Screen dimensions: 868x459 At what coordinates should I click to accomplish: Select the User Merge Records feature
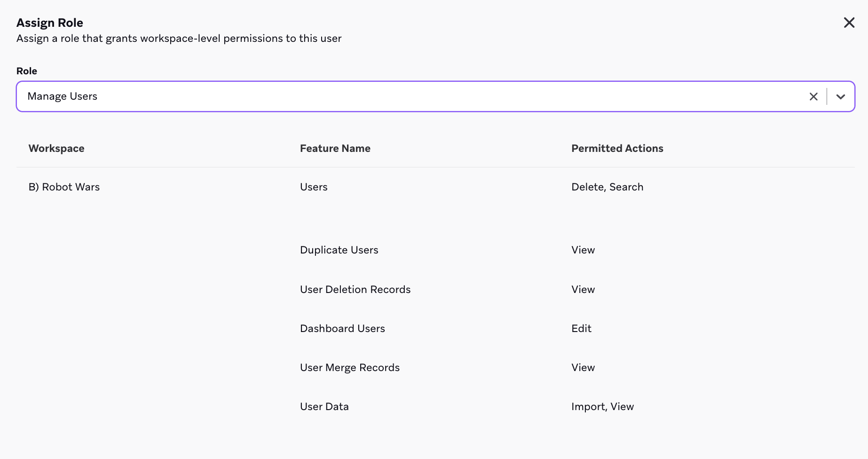[x=349, y=368]
